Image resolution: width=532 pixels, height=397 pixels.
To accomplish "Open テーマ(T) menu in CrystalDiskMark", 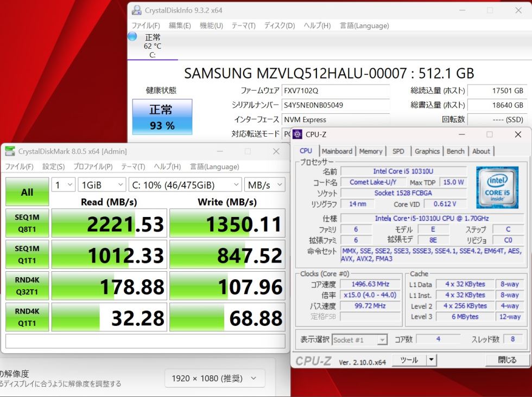I will click(x=133, y=167).
